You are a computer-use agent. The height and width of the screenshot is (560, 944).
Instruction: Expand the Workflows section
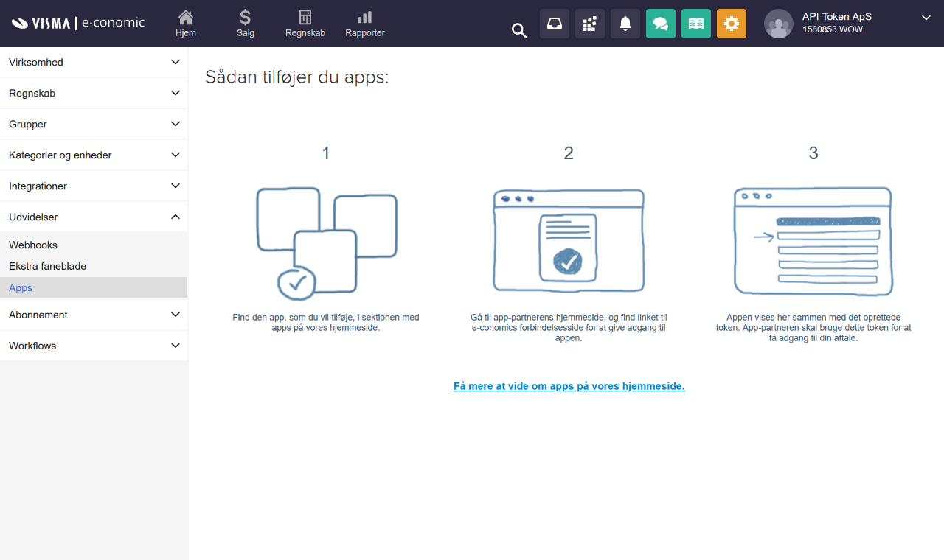click(94, 345)
